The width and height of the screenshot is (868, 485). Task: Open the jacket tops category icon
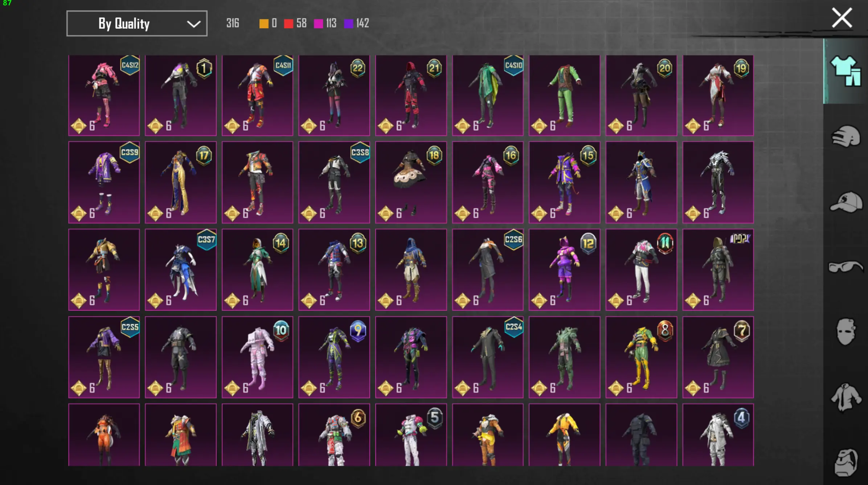846,397
